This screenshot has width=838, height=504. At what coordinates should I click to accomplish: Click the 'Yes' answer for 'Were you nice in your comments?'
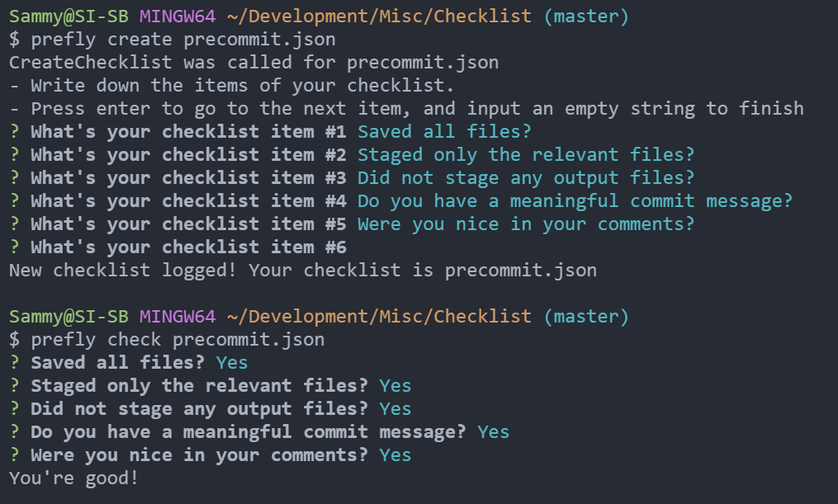tap(395, 455)
